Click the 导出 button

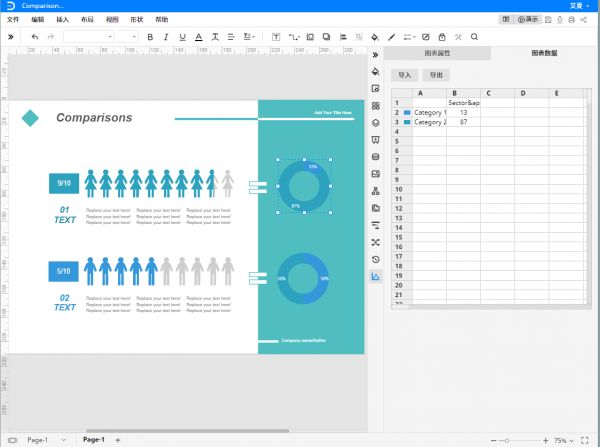point(435,75)
